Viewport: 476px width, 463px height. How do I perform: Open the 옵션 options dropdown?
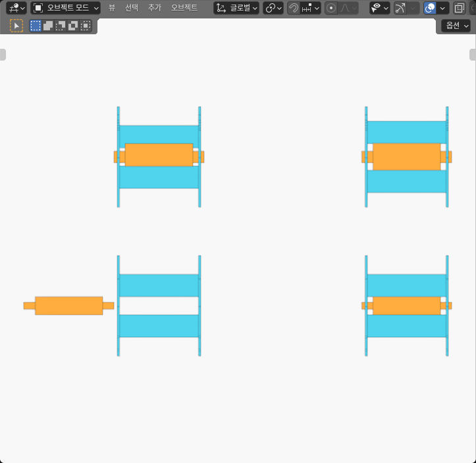coord(456,26)
